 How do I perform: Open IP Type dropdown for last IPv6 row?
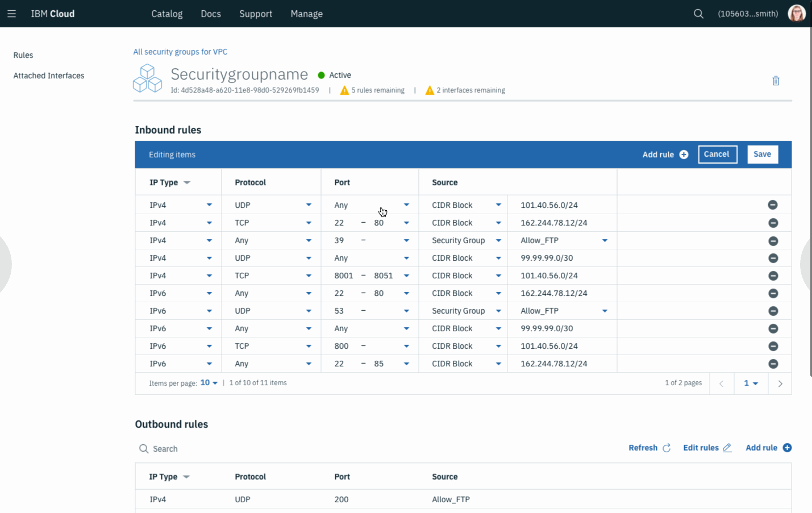click(209, 364)
